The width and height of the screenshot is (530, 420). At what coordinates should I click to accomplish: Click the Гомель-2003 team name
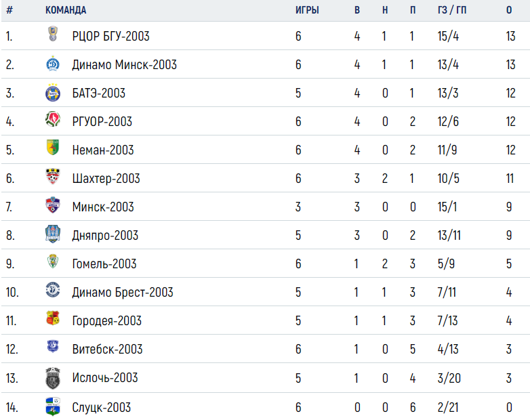[x=104, y=264]
